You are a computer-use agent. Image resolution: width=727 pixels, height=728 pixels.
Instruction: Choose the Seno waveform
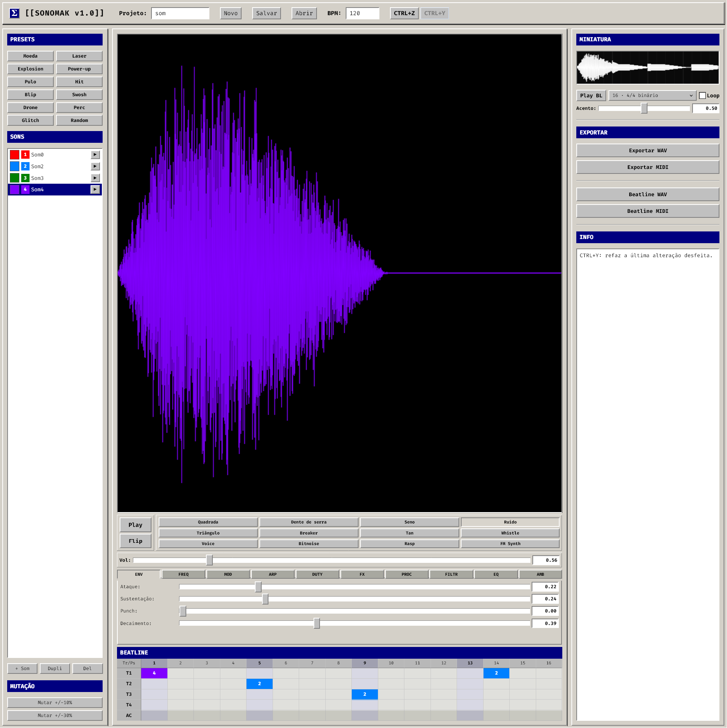pyautogui.click(x=409, y=522)
